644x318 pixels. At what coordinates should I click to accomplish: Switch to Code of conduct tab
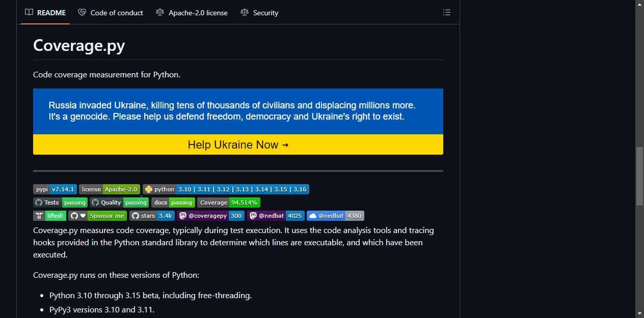click(111, 13)
